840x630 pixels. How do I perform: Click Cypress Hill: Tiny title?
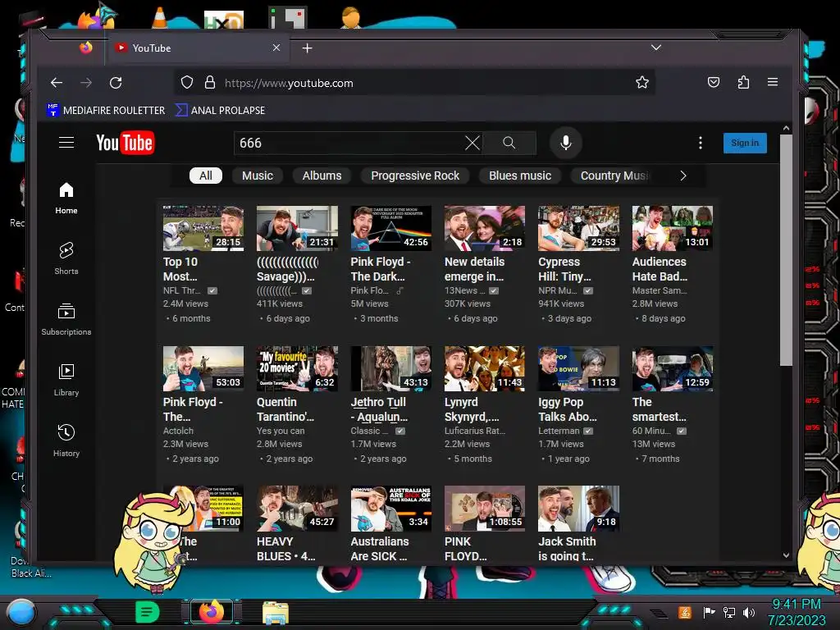coord(564,269)
